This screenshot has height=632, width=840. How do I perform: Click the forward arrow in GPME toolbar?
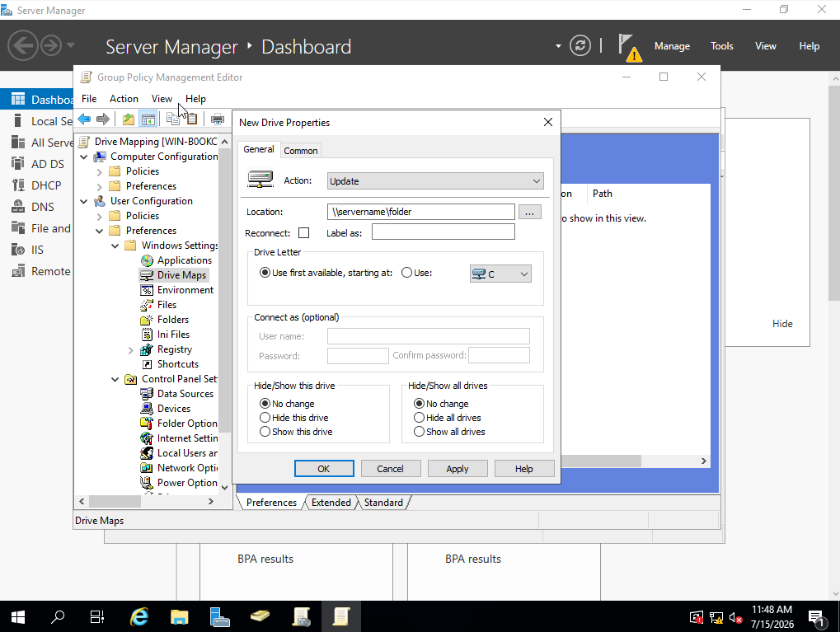(x=103, y=119)
